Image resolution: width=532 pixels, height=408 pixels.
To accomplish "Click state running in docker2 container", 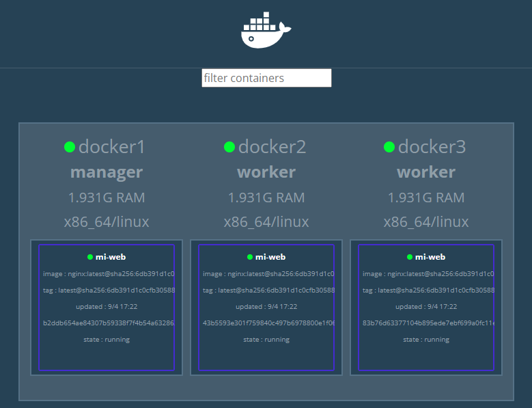I will tap(266, 340).
